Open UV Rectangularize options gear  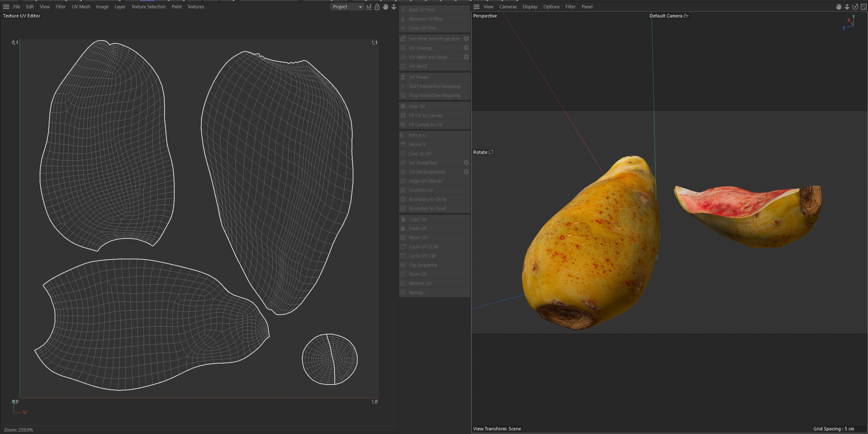[x=466, y=172]
